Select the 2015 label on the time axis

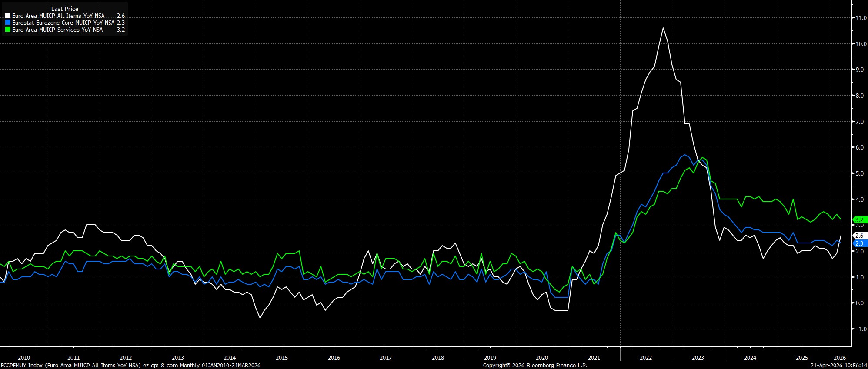click(x=281, y=358)
